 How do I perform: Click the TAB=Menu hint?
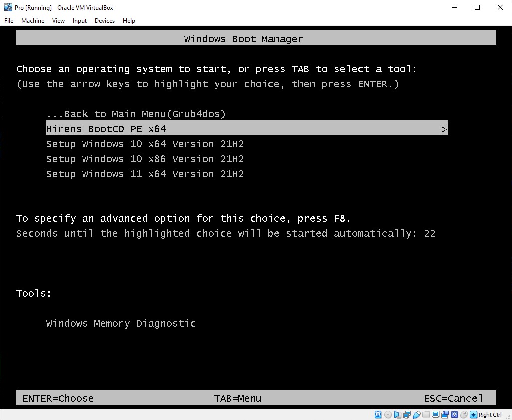coord(238,398)
